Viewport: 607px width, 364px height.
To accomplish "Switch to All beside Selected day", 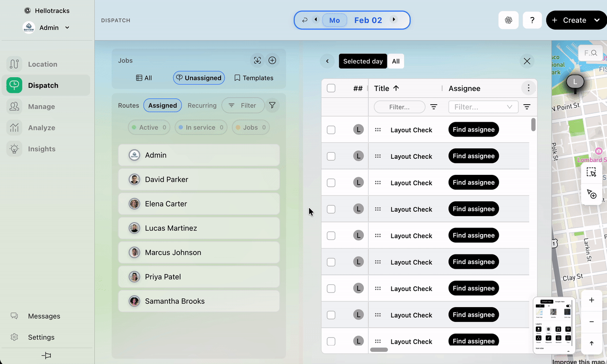I will 395,61.
